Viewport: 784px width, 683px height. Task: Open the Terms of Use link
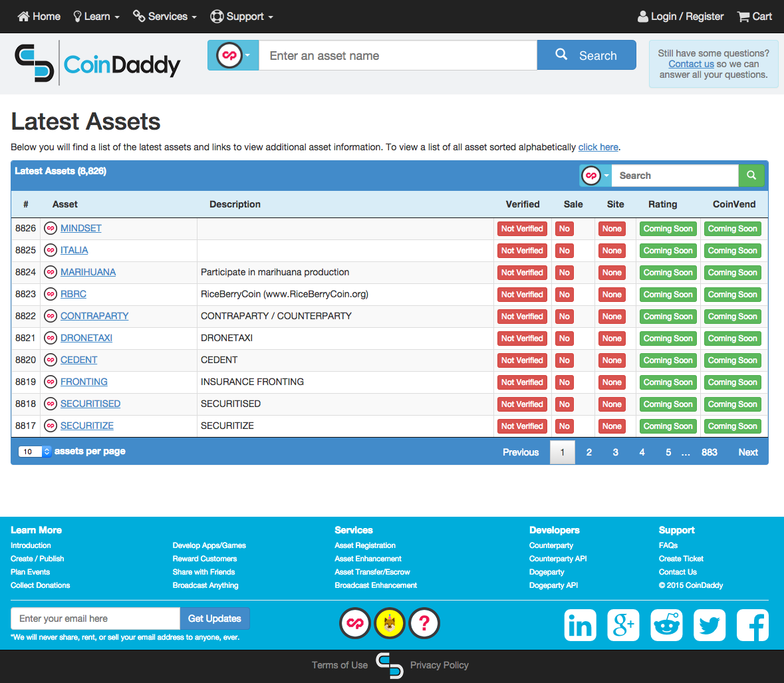click(340, 665)
